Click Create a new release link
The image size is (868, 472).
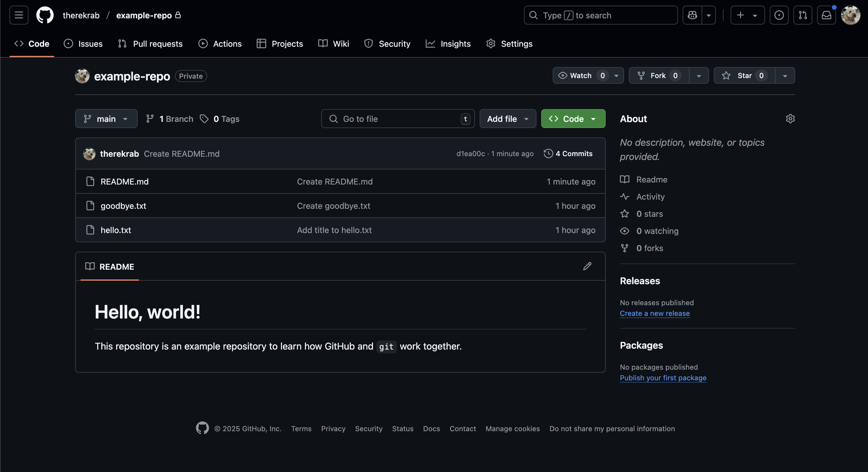655,313
